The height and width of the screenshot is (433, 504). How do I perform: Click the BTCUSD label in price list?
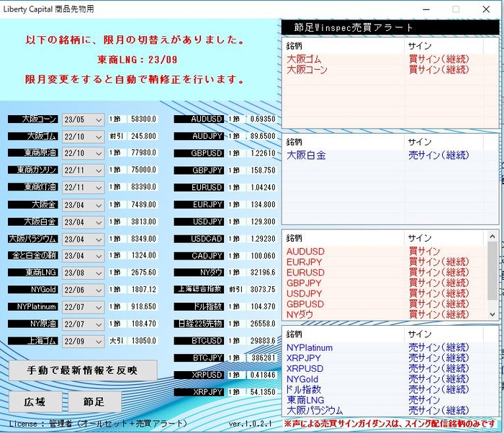point(199,341)
